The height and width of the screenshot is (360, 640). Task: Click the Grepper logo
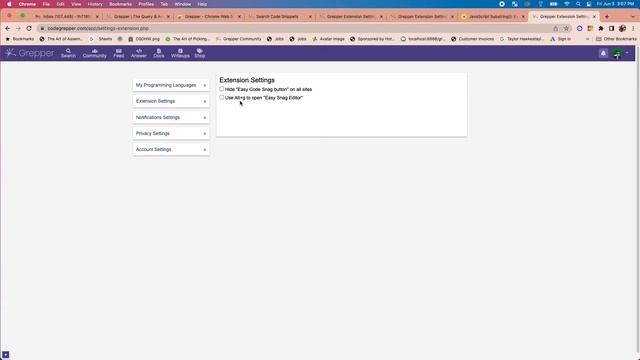pyautogui.click(x=29, y=53)
